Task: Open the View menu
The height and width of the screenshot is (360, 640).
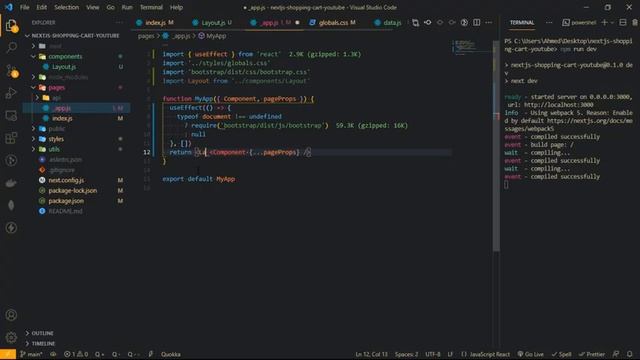Action: 93,7
